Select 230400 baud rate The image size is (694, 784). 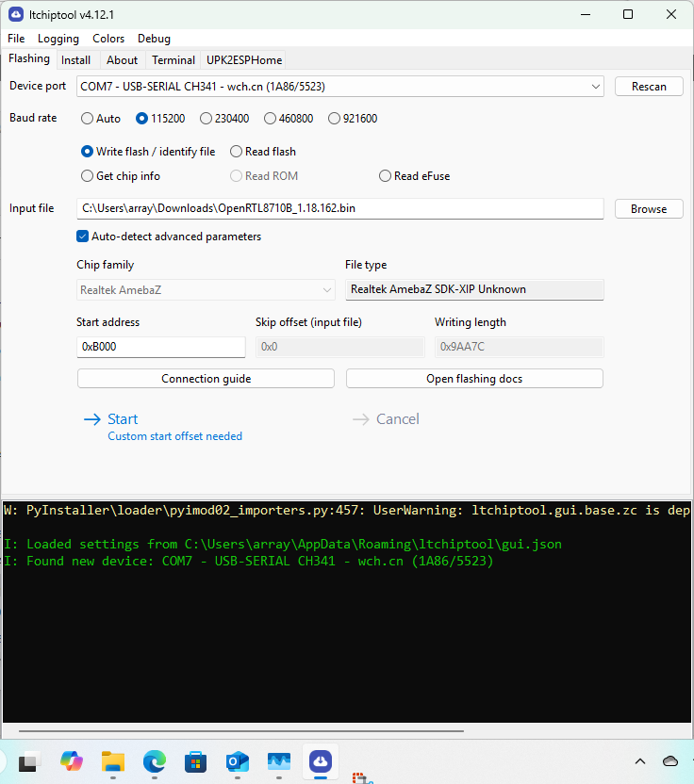click(x=224, y=119)
